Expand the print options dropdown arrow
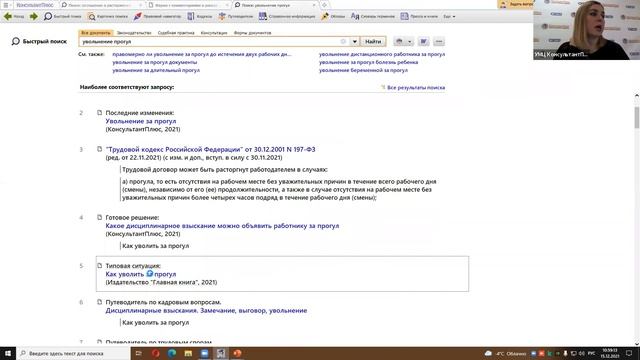Viewport: 640px width, 360px height. pos(410,42)
